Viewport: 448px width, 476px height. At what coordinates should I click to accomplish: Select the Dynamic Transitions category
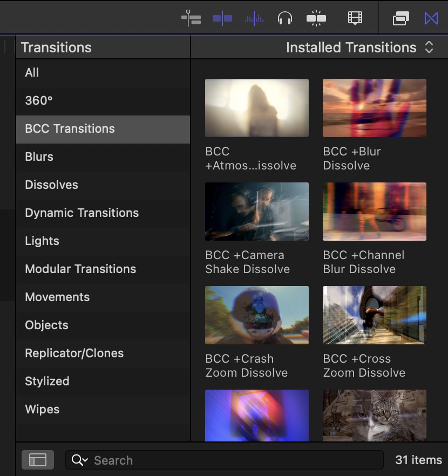coord(103,213)
